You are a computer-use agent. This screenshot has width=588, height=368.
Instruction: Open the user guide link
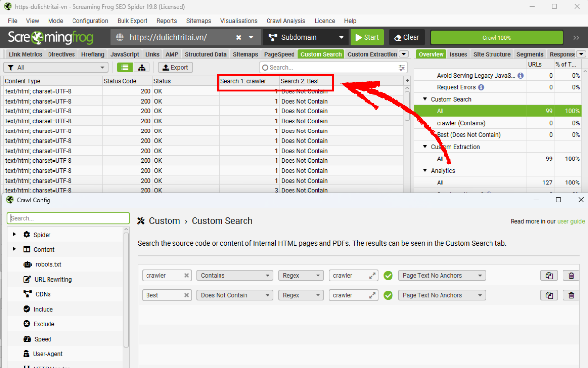571,221
